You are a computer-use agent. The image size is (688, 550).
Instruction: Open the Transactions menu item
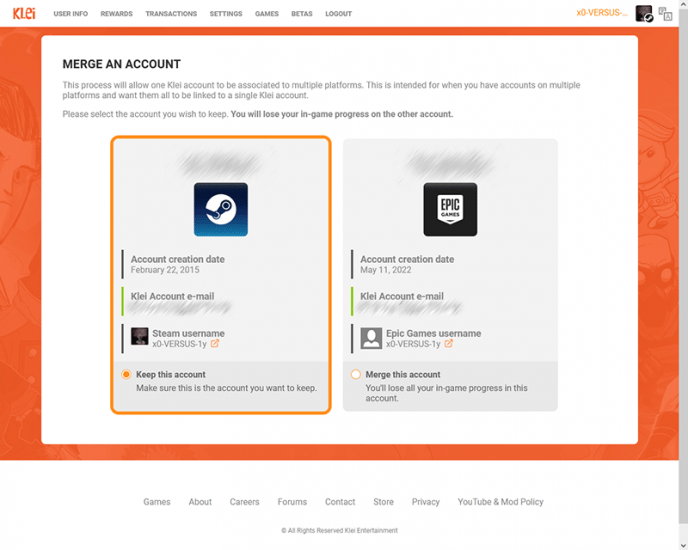point(171,14)
